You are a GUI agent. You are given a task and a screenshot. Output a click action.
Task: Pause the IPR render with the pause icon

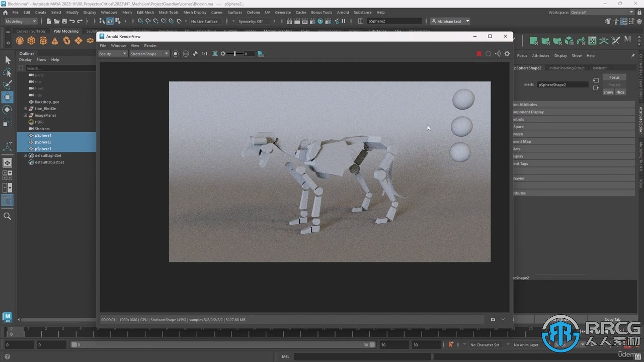pyautogui.click(x=344, y=21)
